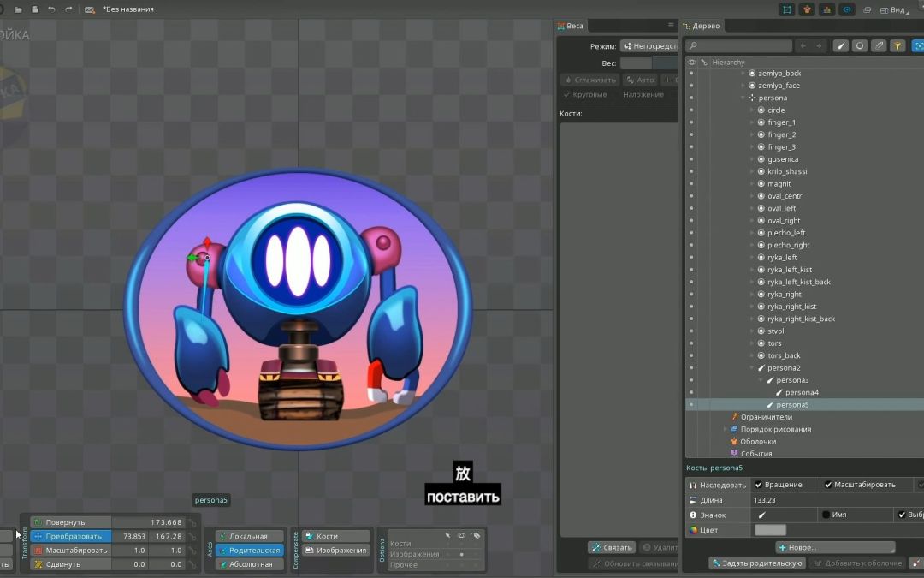This screenshot has width=924, height=578.
Task: Toggle the Имя checkbox
Action: [826, 515]
